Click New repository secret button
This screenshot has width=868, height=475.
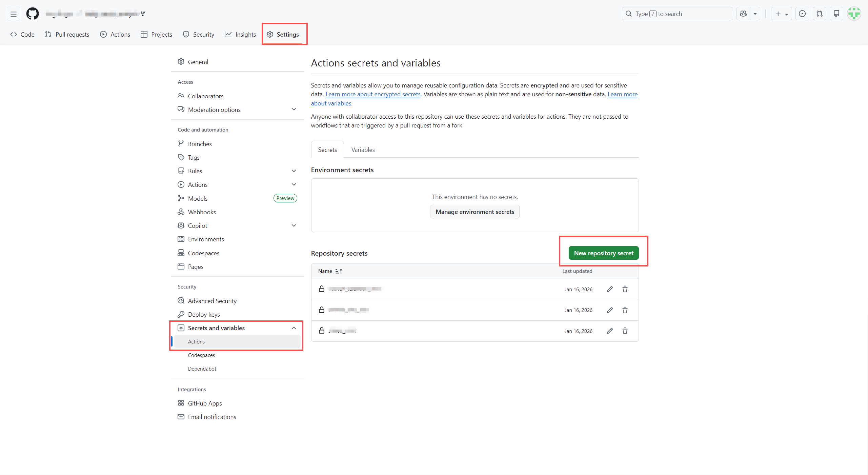click(x=603, y=253)
